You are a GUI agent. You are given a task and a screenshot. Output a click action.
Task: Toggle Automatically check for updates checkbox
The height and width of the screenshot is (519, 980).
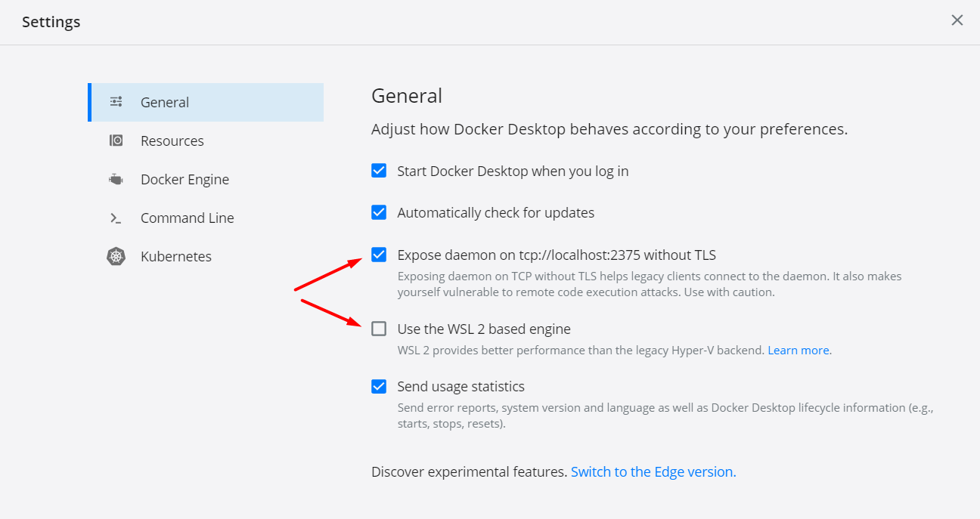point(379,212)
